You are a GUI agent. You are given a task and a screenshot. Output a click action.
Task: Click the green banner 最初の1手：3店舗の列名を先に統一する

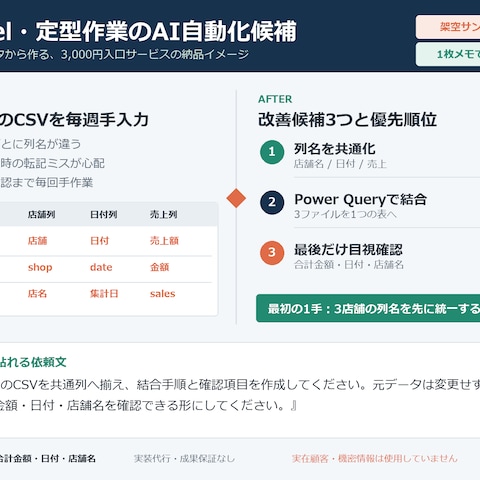[x=368, y=308]
